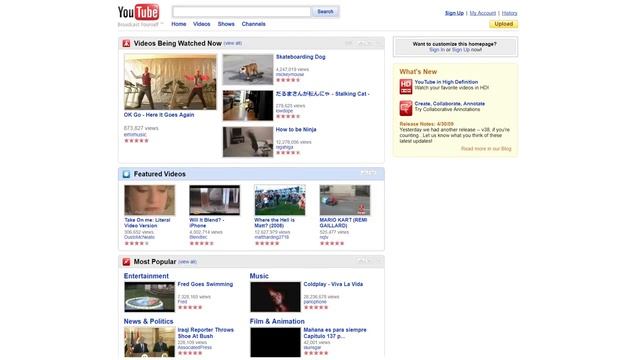The width and height of the screenshot is (640, 360).
Task: Open the How to be Ninja thumbnail
Action: point(248,142)
